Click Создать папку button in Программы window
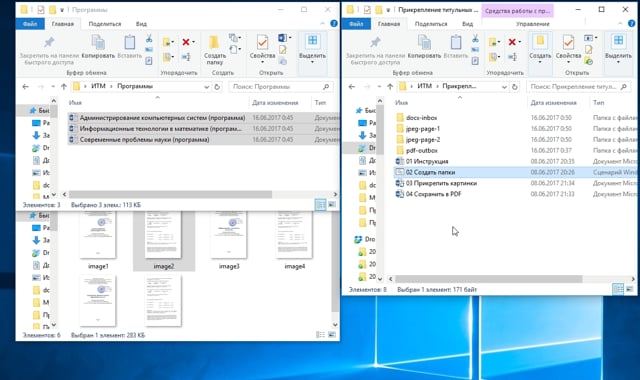Screen dimensions: 640x380 (215, 50)
